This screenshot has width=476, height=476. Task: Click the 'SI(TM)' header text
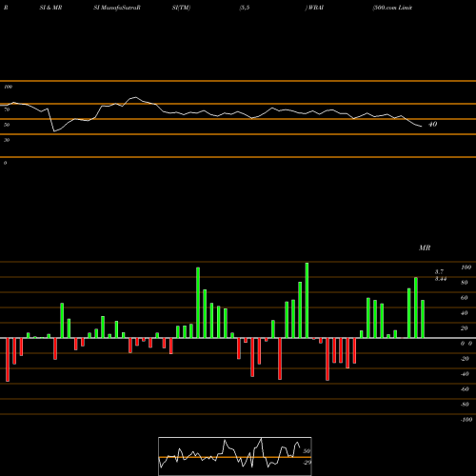181,8
